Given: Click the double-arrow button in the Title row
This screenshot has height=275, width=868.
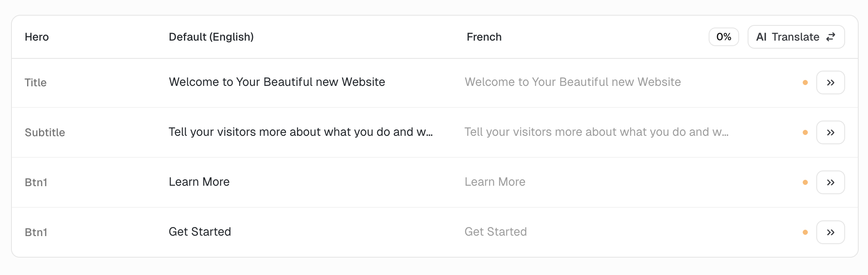Looking at the screenshot, I should click(830, 82).
